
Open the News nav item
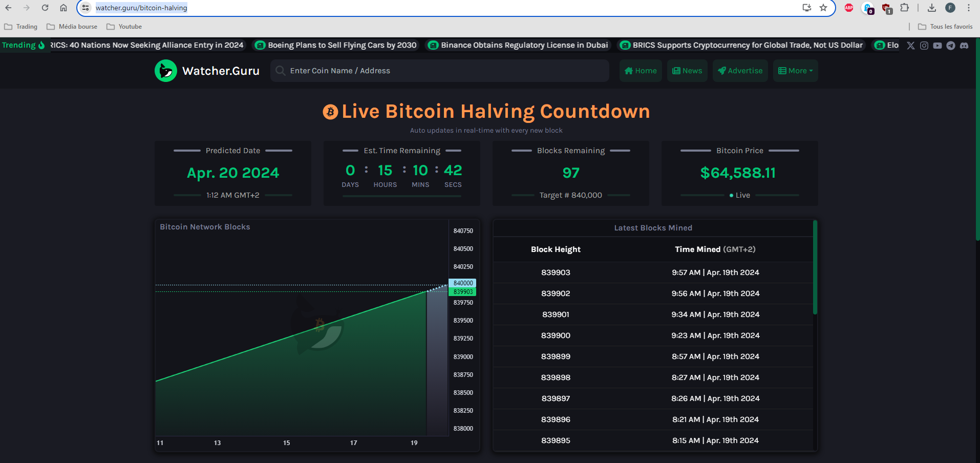pyautogui.click(x=687, y=71)
